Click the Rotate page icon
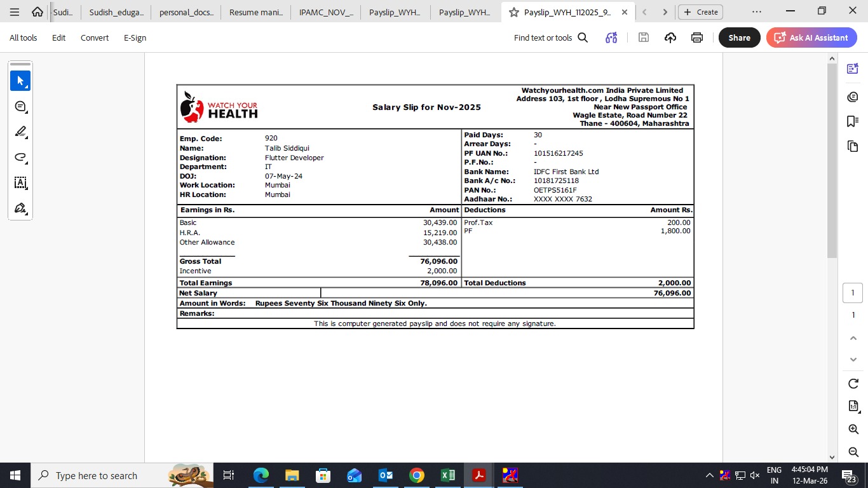The image size is (868, 488). pyautogui.click(x=853, y=383)
